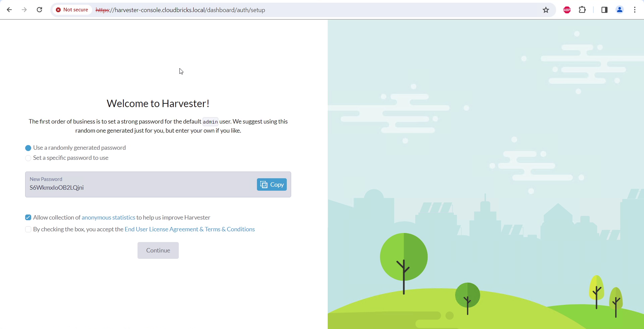Click the Continue button
The width and height of the screenshot is (644, 329).
pos(158,250)
